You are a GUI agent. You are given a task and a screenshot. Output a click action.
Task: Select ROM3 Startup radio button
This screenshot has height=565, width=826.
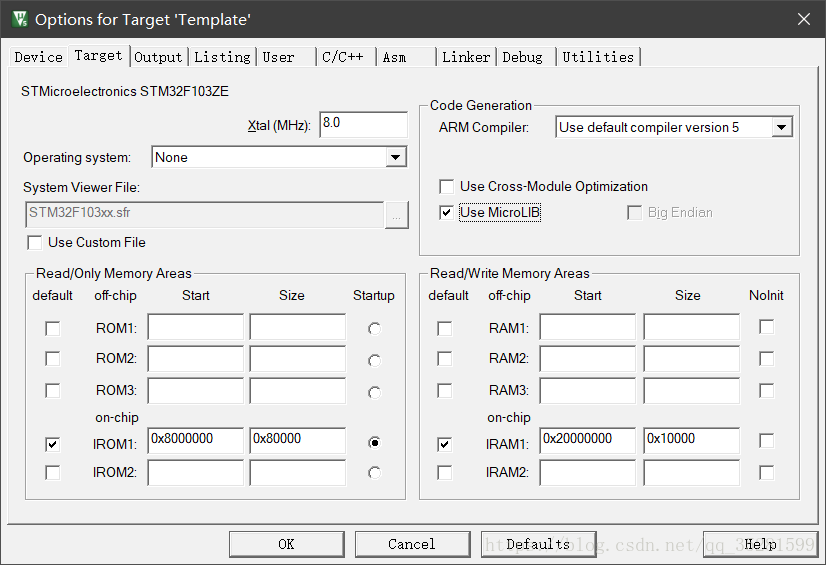tap(375, 392)
